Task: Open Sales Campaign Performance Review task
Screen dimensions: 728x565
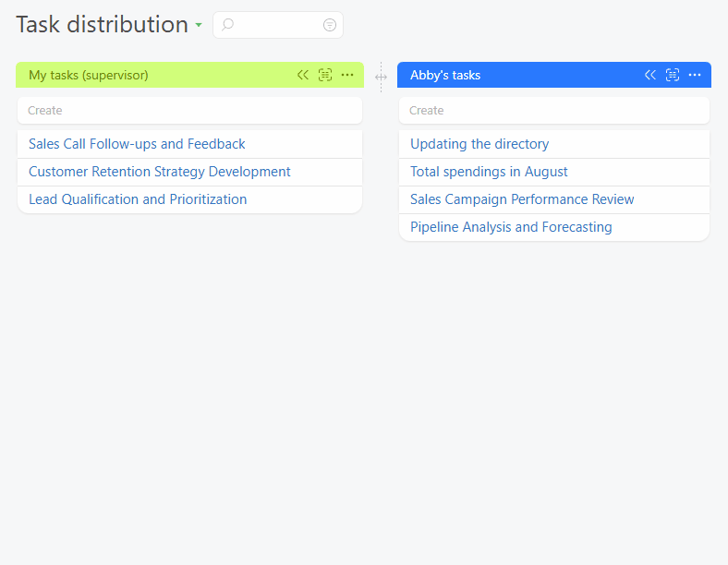Action: coord(522,199)
